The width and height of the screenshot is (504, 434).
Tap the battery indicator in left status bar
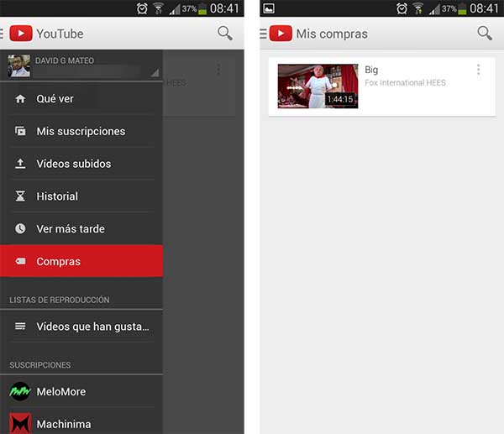coord(202,8)
